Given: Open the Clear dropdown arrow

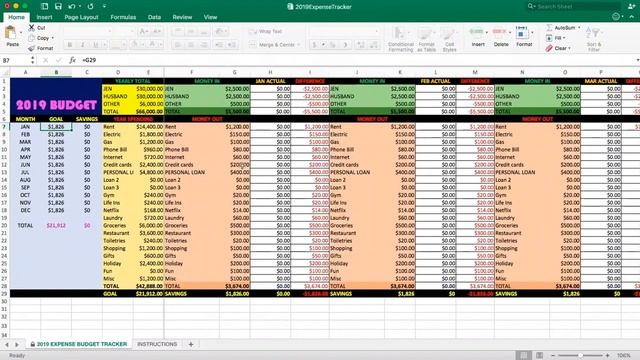Looking at the screenshot, I should pyautogui.click(x=569, y=48).
